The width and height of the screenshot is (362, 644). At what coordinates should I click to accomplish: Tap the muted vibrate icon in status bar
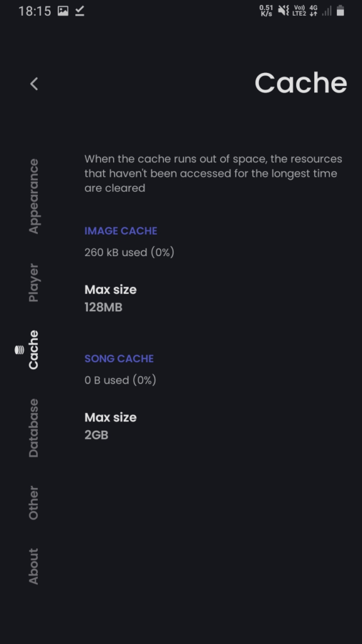click(283, 11)
